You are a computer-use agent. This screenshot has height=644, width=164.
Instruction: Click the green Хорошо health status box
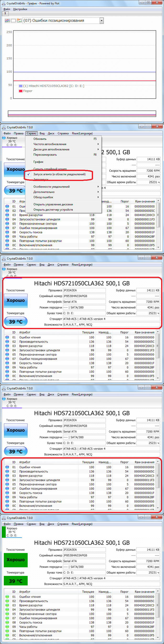[x=16, y=560]
